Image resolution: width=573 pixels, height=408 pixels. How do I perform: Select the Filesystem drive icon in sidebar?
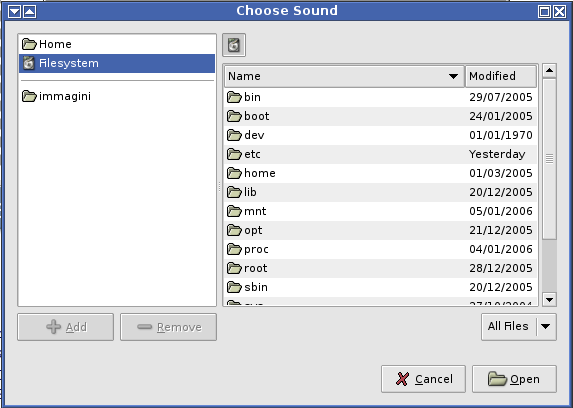pos(29,63)
